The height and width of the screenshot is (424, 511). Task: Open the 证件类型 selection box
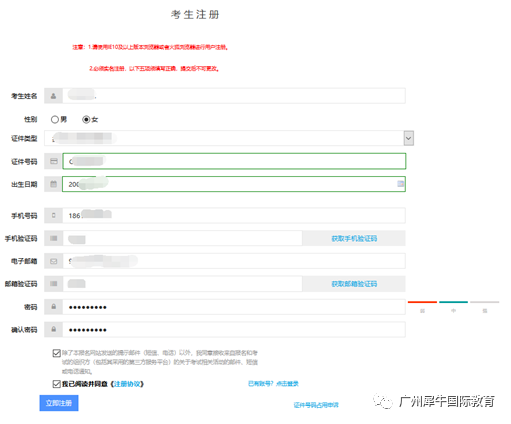229,138
